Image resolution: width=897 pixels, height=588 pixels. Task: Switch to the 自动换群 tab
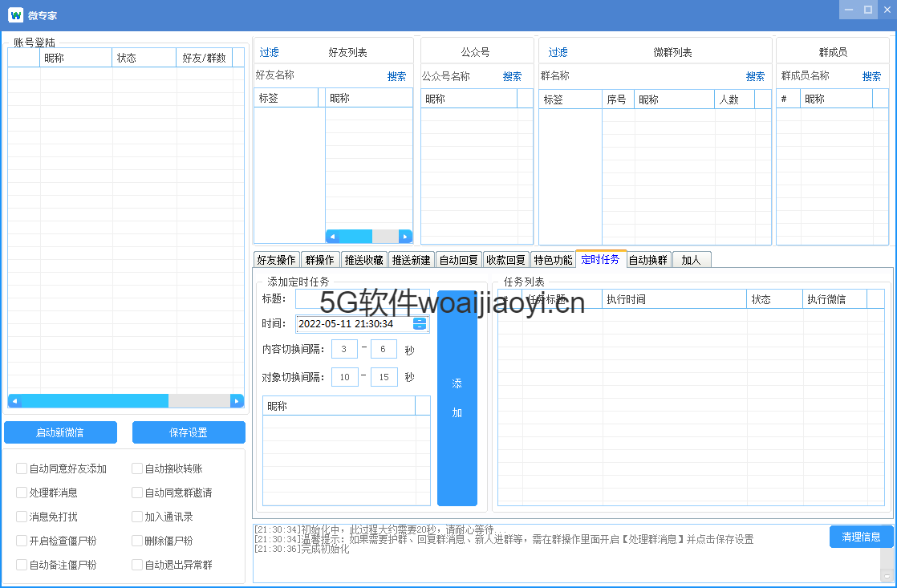648,260
